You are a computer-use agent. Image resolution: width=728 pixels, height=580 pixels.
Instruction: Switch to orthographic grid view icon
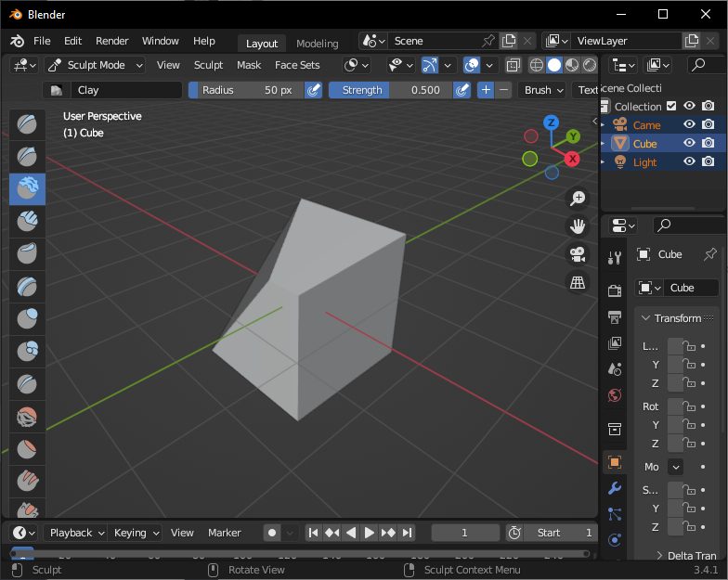click(578, 283)
